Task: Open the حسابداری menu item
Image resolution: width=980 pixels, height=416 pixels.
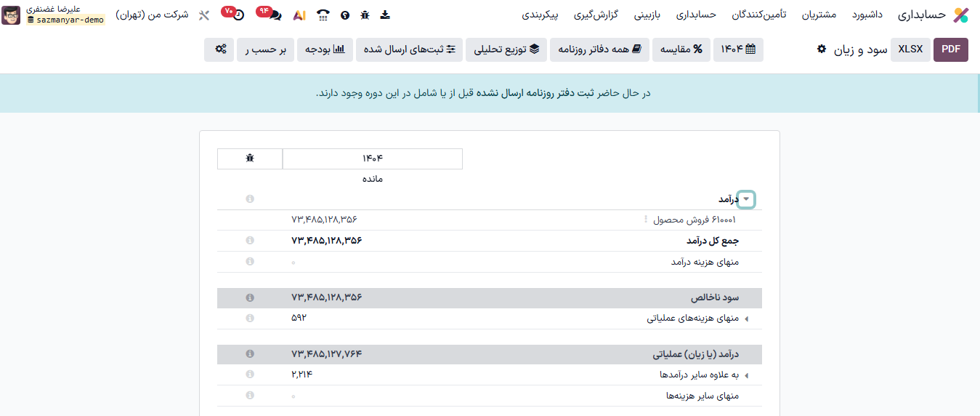Action: tap(696, 15)
